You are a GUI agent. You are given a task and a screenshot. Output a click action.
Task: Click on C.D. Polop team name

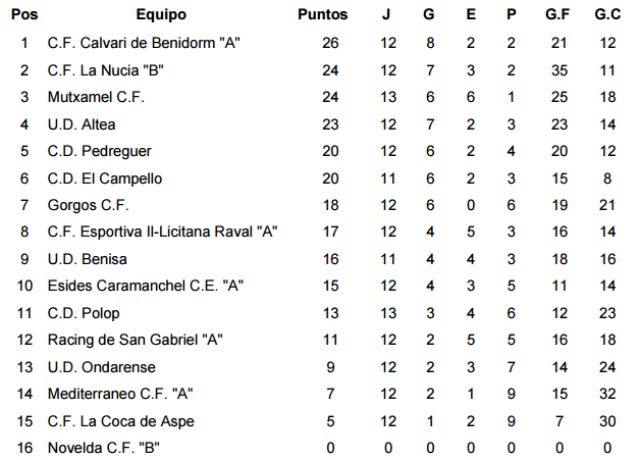(x=84, y=313)
